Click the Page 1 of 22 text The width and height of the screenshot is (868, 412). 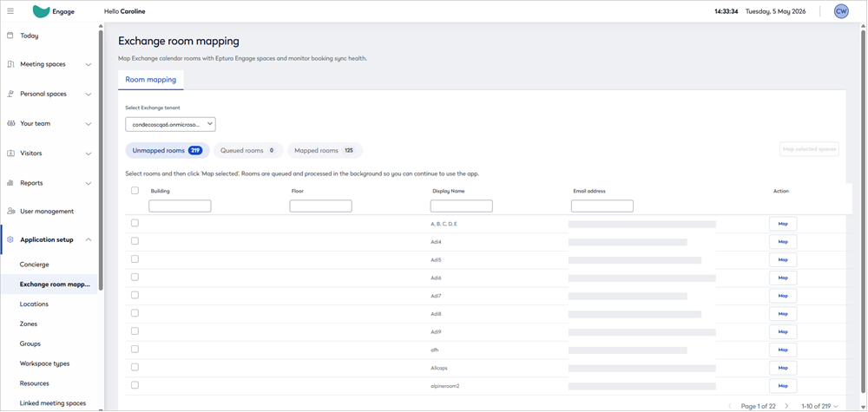tap(759, 406)
